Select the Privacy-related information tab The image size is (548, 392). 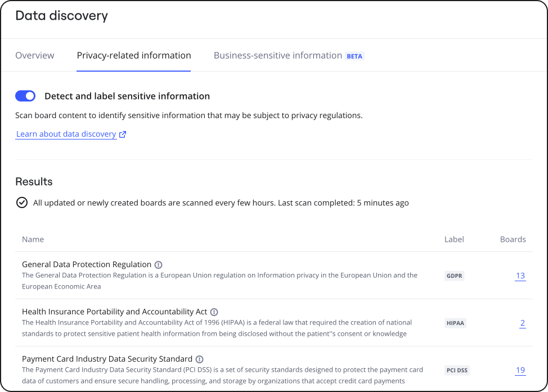click(134, 56)
